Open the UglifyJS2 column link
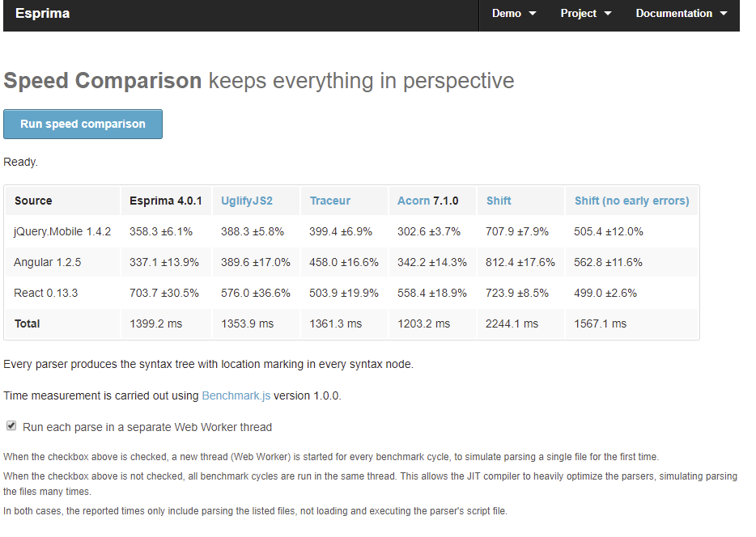Viewport: 756px width, 537px height. [x=247, y=201]
